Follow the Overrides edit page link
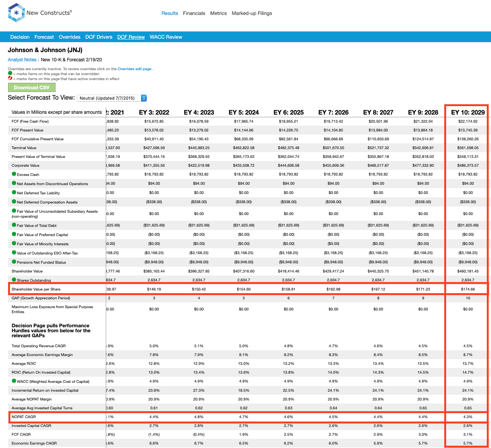Screen dimensions: 491x448 (135, 69)
